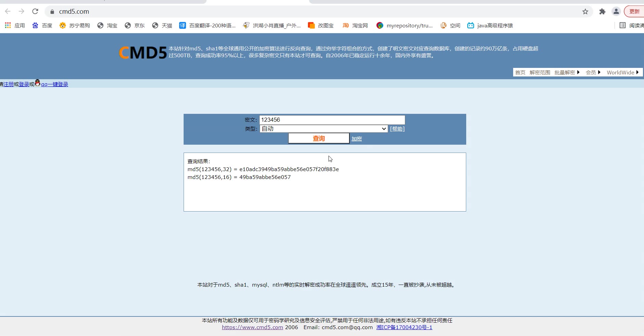Click the address bar URL
Image resolution: width=644 pixels, height=336 pixels.
[74, 11]
